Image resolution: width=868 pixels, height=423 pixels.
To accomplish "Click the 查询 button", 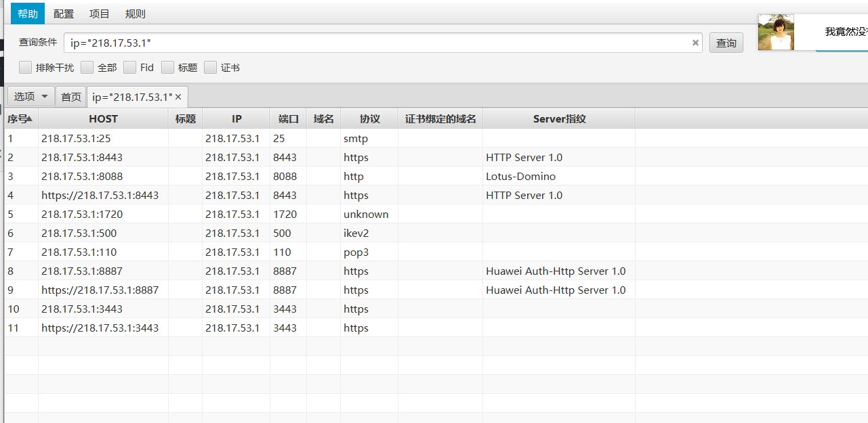I will 726,43.
